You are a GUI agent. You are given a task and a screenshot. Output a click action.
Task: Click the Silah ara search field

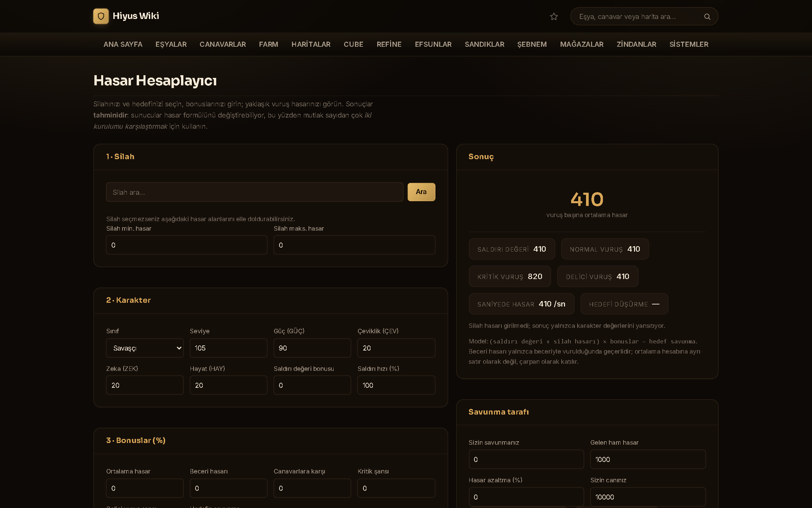click(x=255, y=192)
